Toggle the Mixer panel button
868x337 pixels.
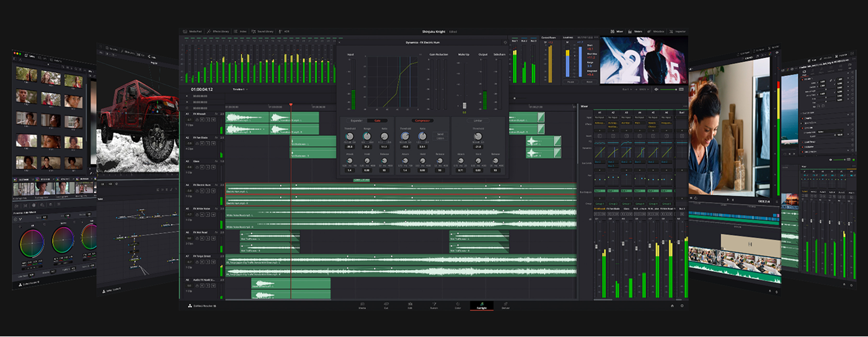pyautogui.click(x=617, y=31)
